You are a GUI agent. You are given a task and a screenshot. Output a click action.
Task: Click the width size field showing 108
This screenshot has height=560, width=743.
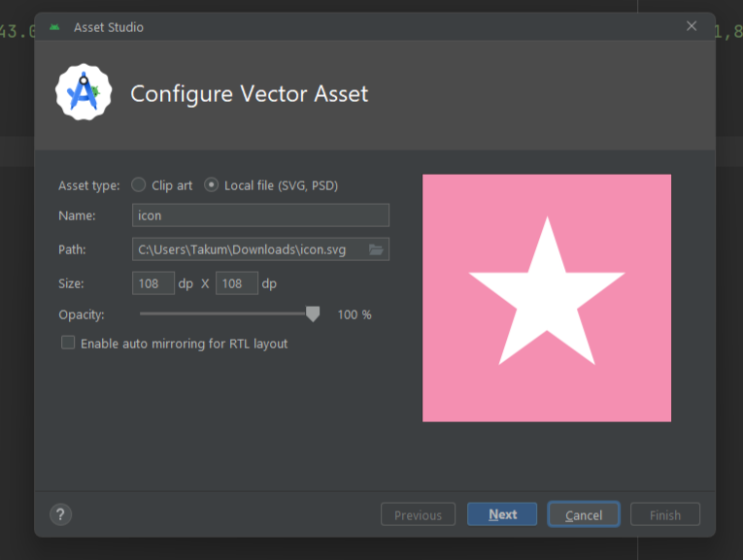[153, 283]
